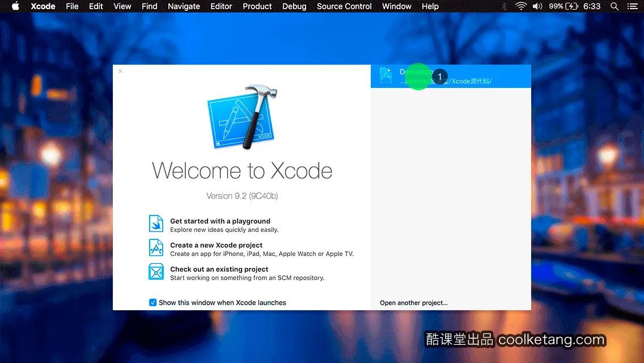
Task: Open the Editor menu
Action: 221,6
